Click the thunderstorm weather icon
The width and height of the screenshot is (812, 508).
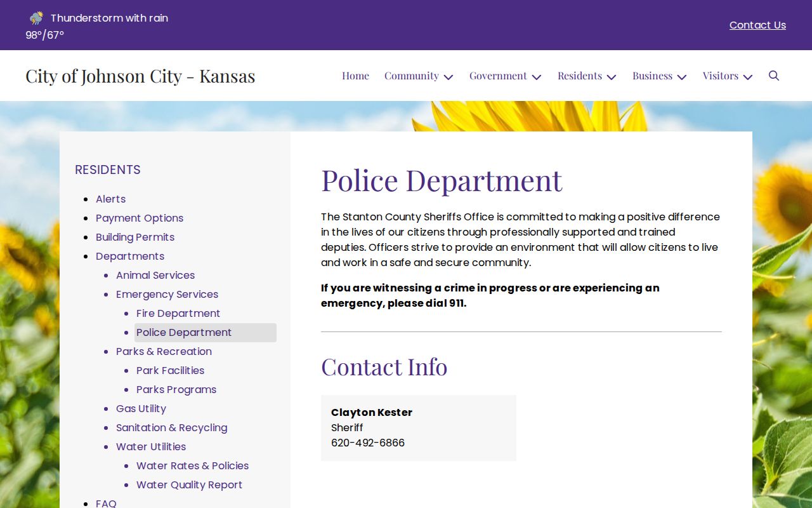coord(37,18)
